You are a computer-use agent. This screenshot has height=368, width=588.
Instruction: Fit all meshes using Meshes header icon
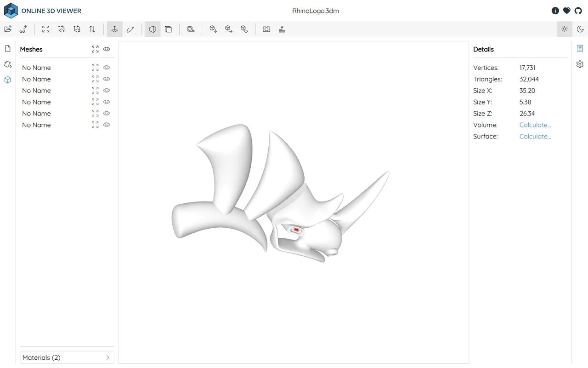[95, 49]
